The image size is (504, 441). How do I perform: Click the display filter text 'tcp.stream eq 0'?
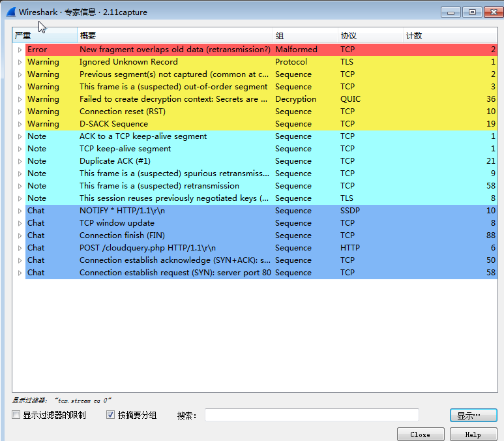83,401
